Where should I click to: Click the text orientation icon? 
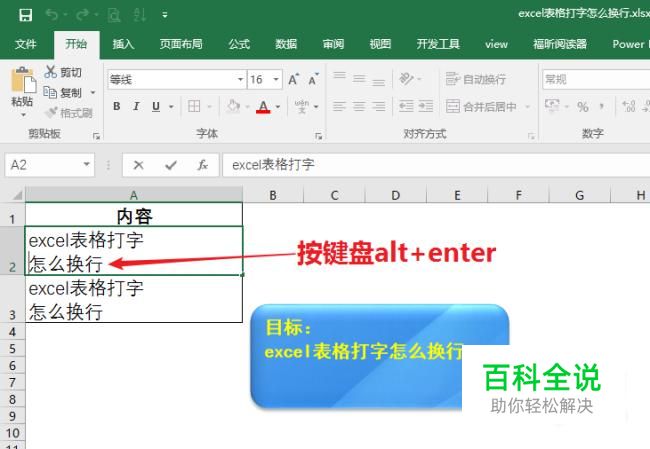tap(406, 78)
